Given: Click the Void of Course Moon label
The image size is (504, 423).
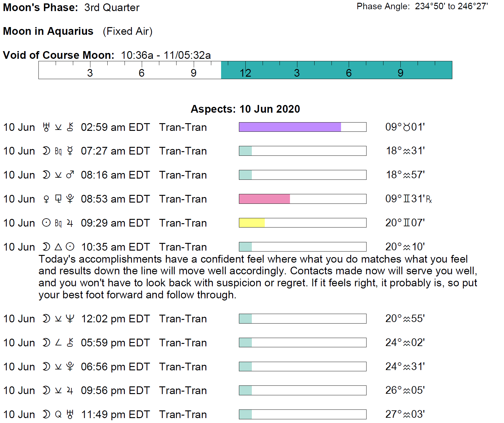Looking at the screenshot, I should [x=58, y=55].
